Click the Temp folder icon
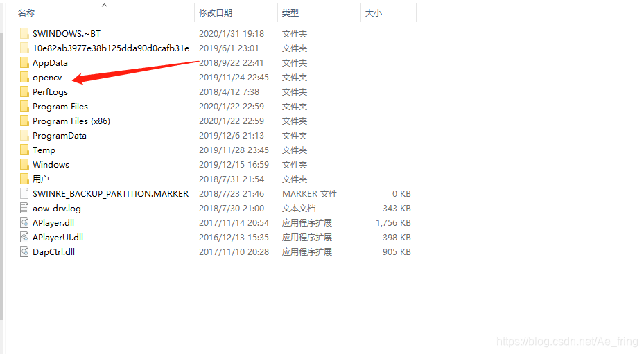644x354 pixels. pos(24,150)
